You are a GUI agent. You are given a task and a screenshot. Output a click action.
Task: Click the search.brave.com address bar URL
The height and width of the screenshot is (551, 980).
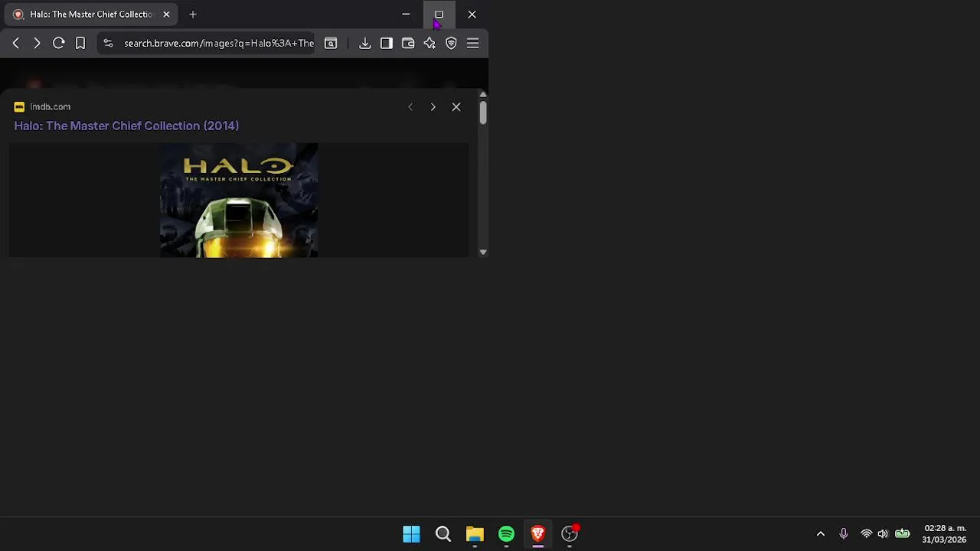tap(219, 44)
